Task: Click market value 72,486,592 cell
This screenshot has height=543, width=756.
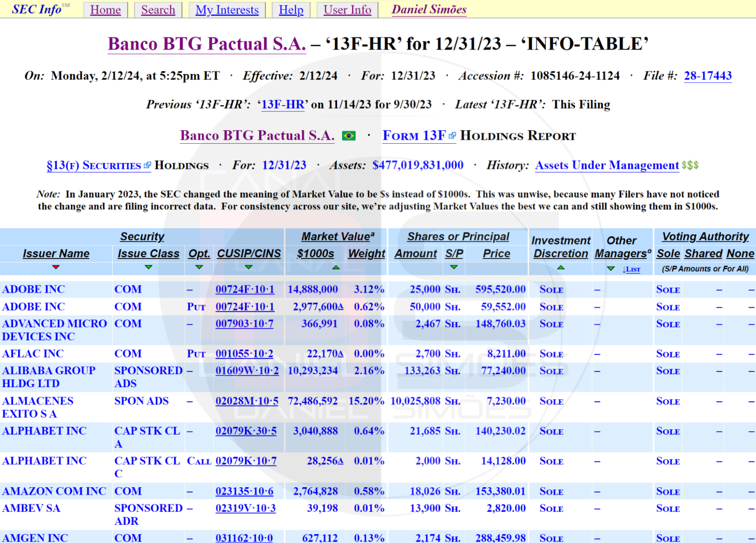Action: coord(313,401)
